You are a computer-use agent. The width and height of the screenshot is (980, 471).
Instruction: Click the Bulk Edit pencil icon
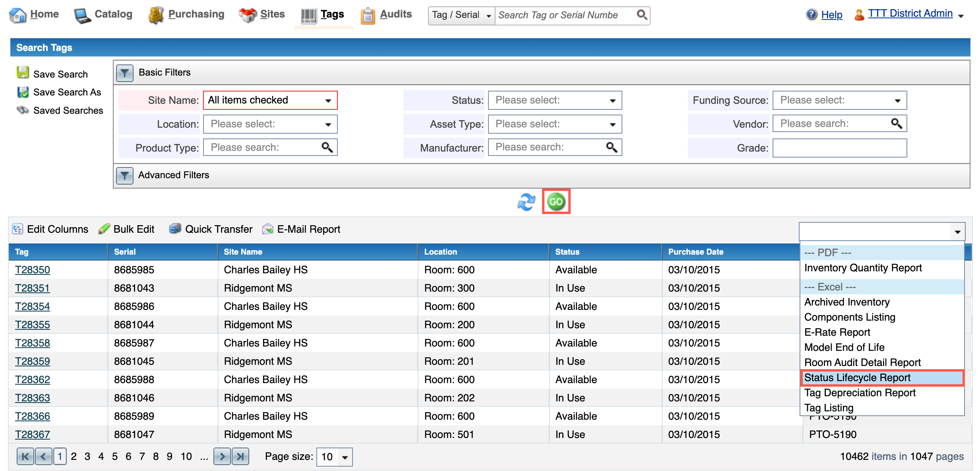[104, 229]
